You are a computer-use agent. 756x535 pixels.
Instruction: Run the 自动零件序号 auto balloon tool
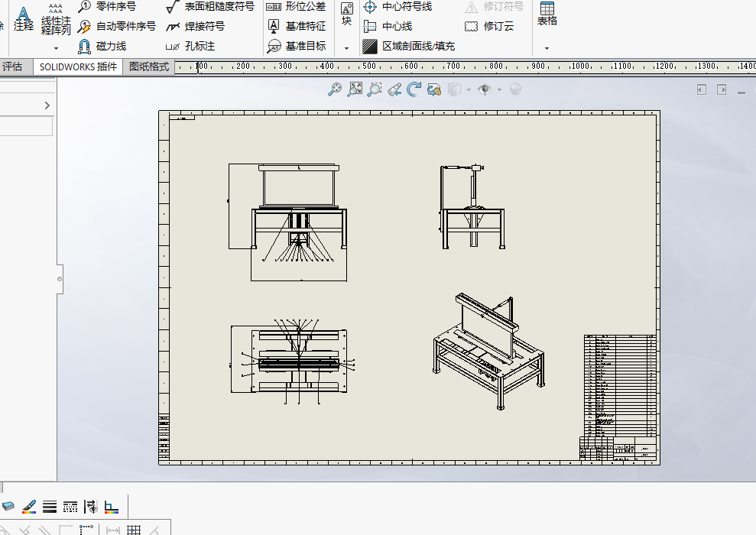click(x=117, y=26)
